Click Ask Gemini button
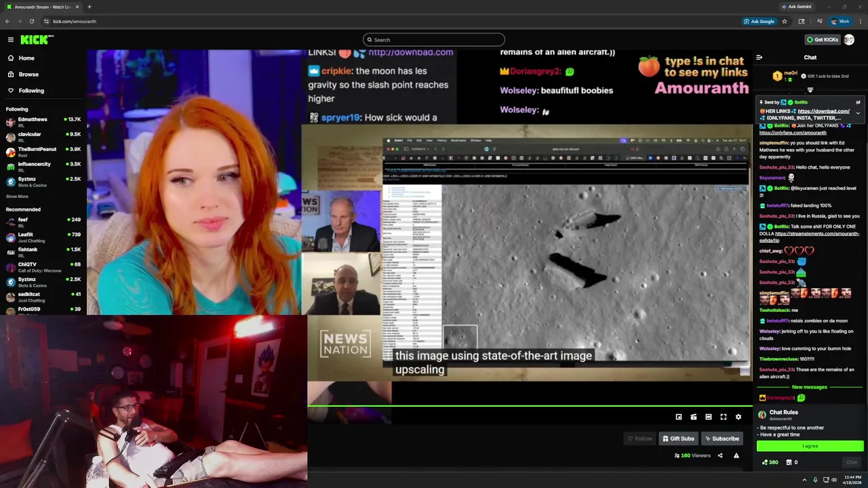The width and height of the screenshot is (868, 488). point(797,7)
